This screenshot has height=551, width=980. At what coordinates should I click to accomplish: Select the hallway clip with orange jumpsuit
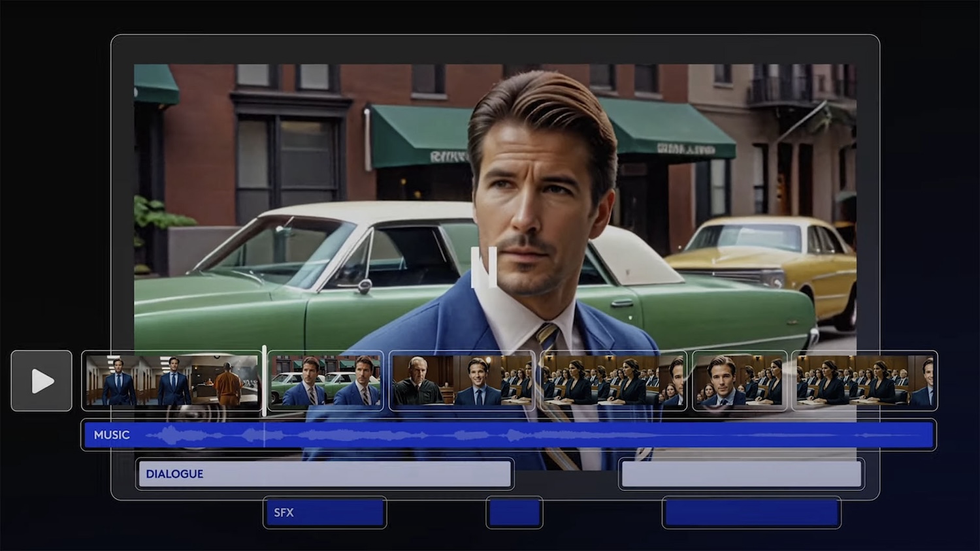click(171, 381)
